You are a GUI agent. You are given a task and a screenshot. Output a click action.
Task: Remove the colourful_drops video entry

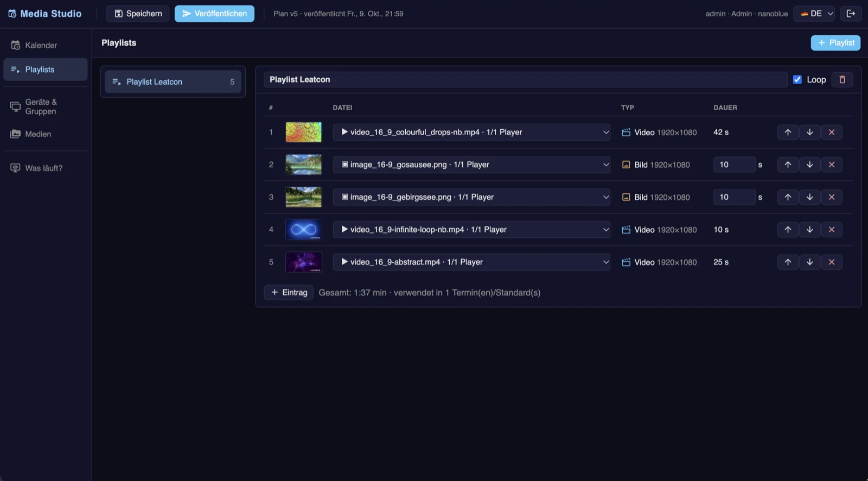[832, 132]
